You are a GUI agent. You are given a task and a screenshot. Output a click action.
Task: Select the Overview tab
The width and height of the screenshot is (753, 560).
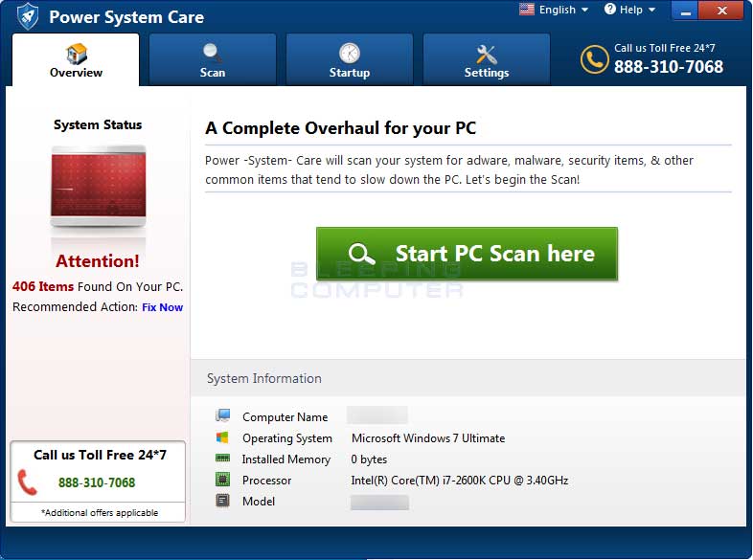pos(76,60)
